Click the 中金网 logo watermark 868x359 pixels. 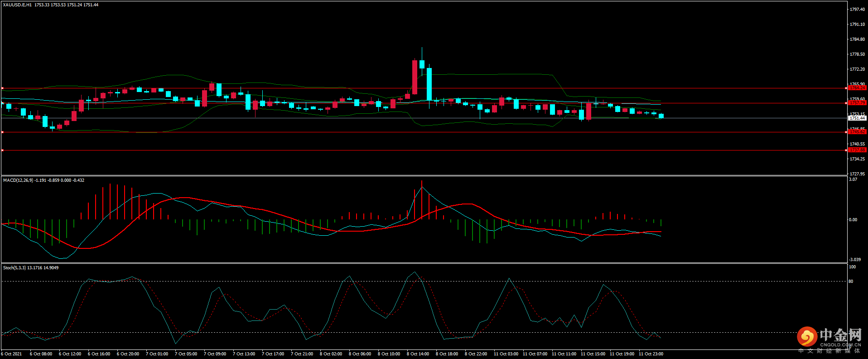[829, 336]
